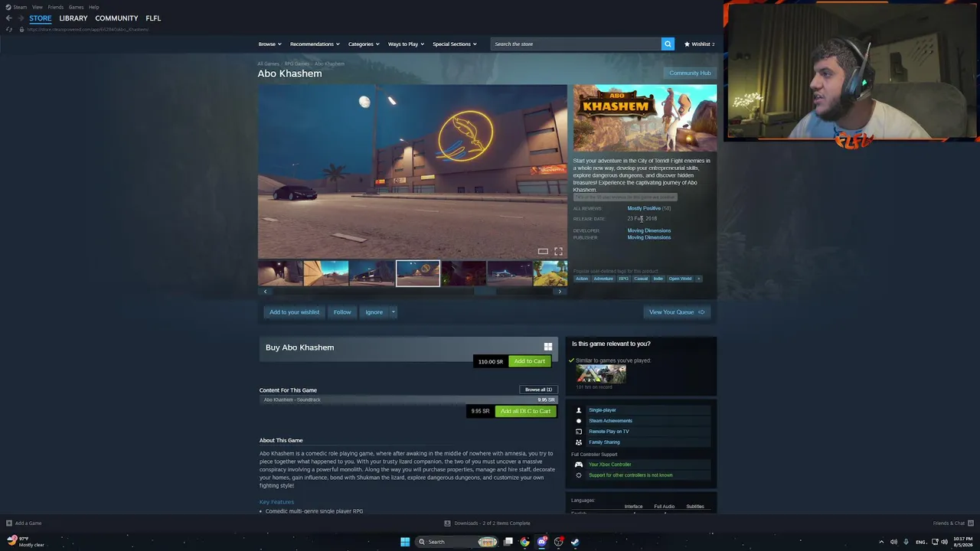
Task: Click the Steam Achievements icon
Action: coord(579,421)
